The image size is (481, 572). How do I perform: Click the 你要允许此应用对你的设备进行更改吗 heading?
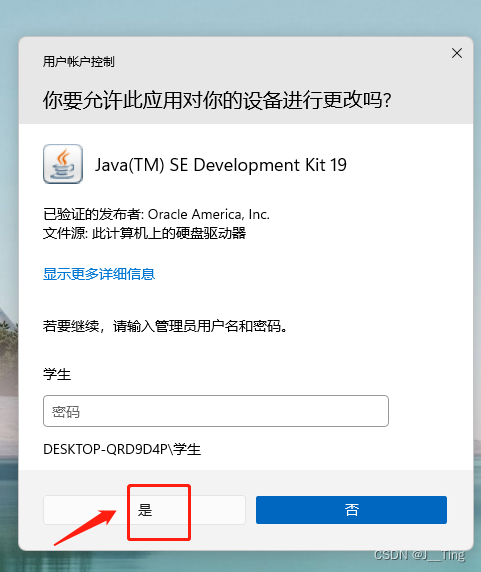coord(217,100)
